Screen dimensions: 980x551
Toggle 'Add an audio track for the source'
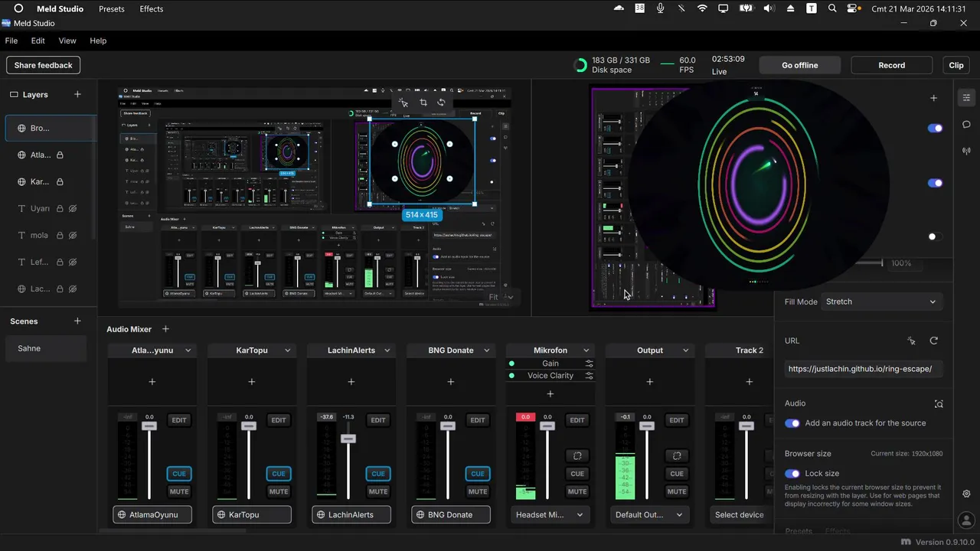pyautogui.click(x=792, y=423)
